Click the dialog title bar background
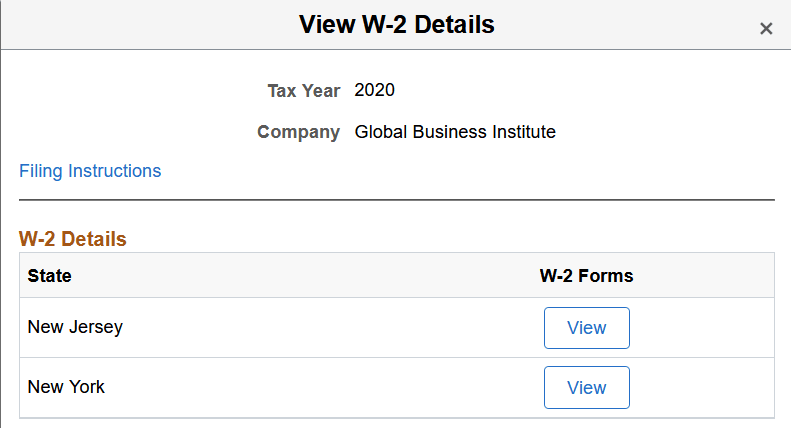Screen dimensions: 791x428 [151, 24]
